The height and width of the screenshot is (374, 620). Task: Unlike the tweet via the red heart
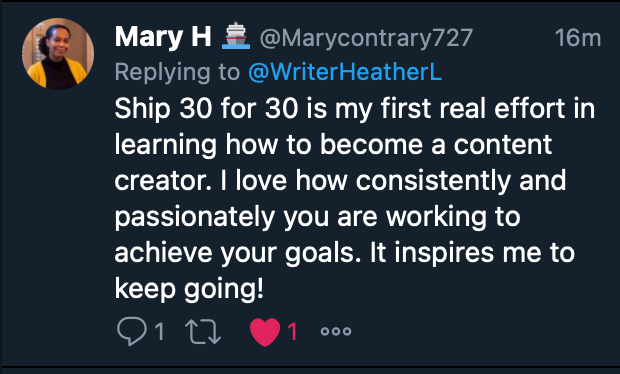click(265, 332)
